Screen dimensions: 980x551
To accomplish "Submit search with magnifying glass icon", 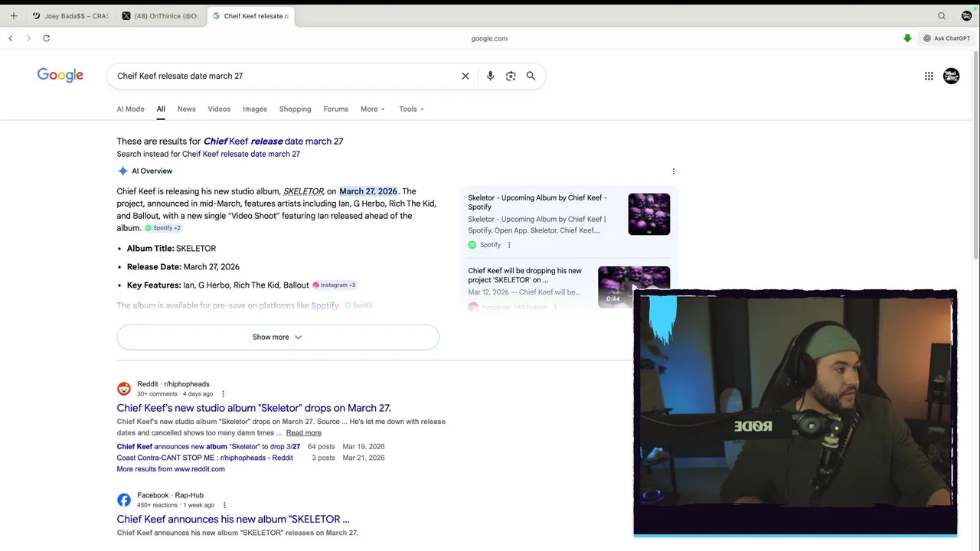I will click(x=531, y=76).
